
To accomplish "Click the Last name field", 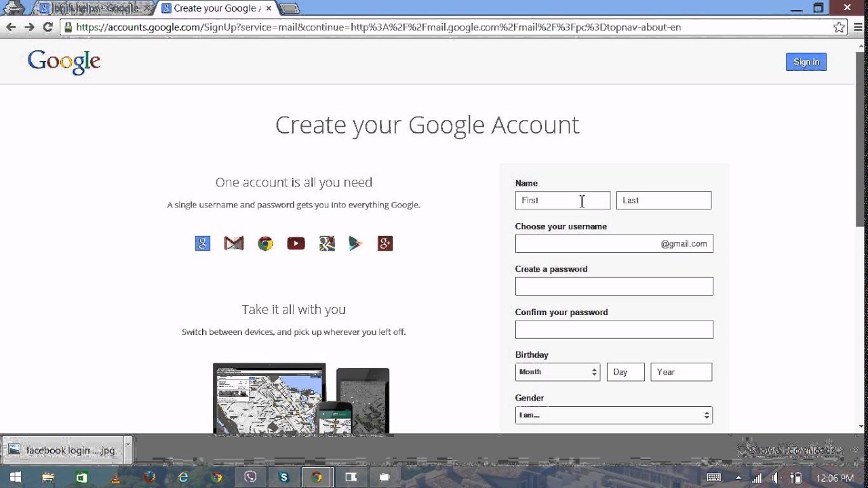I will click(x=664, y=201).
